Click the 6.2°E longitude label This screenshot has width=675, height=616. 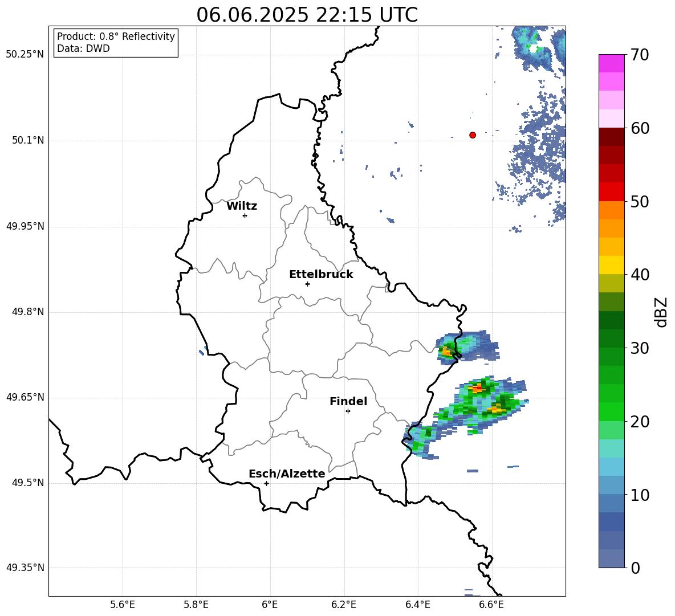(x=344, y=605)
